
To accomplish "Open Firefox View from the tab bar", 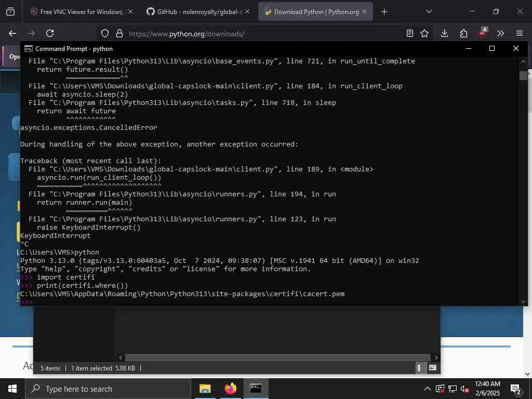I will point(10,12).
